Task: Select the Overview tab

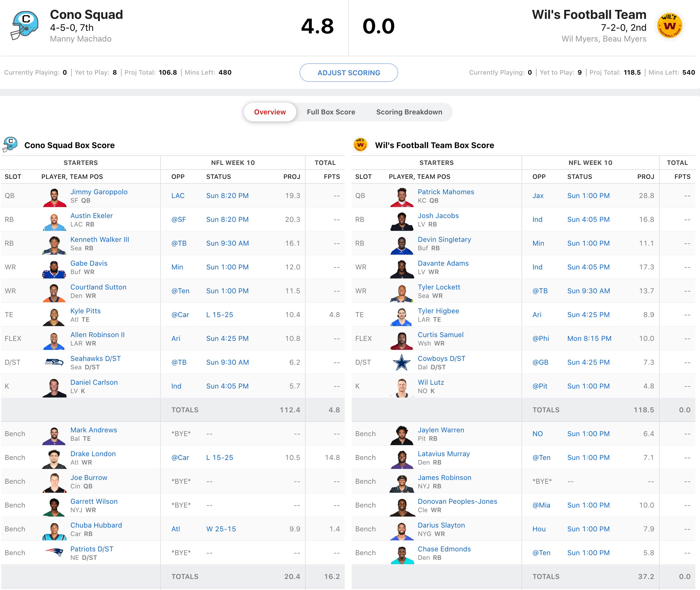Action: coord(270,112)
